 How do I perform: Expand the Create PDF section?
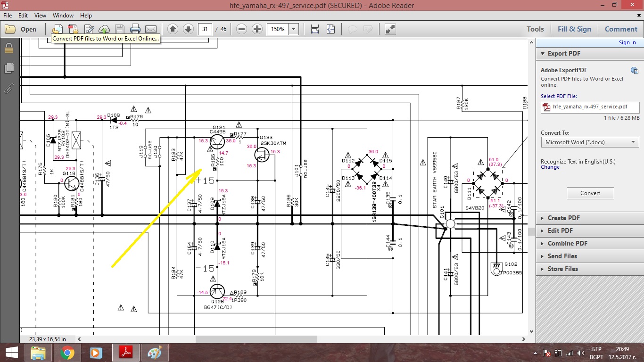click(x=563, y=218)
